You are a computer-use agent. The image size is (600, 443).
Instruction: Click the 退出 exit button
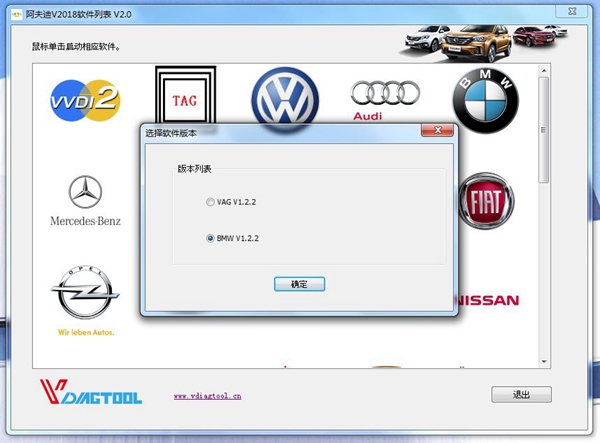point(521,394)
